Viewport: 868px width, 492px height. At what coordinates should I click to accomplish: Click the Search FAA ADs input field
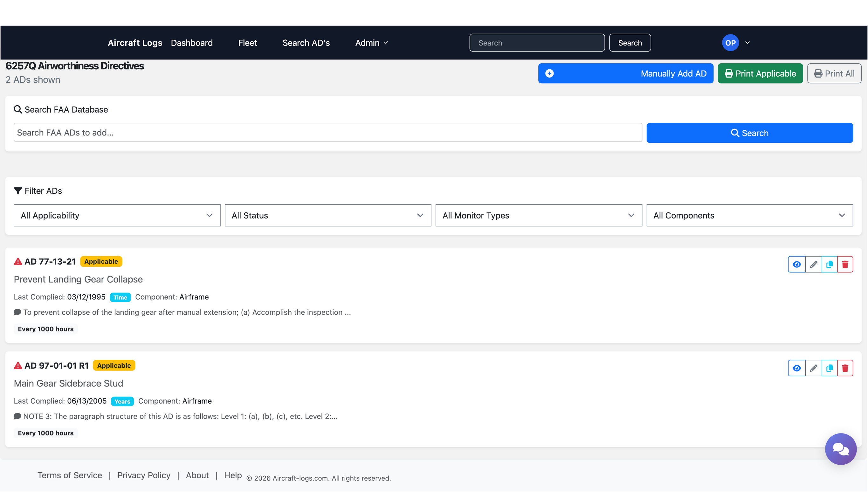pyautogui.click(x=327, y=132)
